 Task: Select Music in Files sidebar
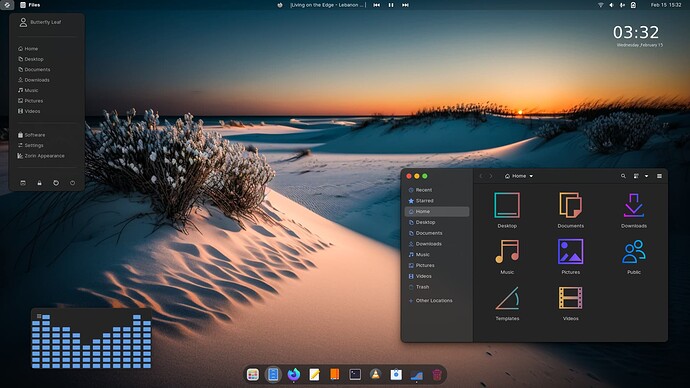437,255
